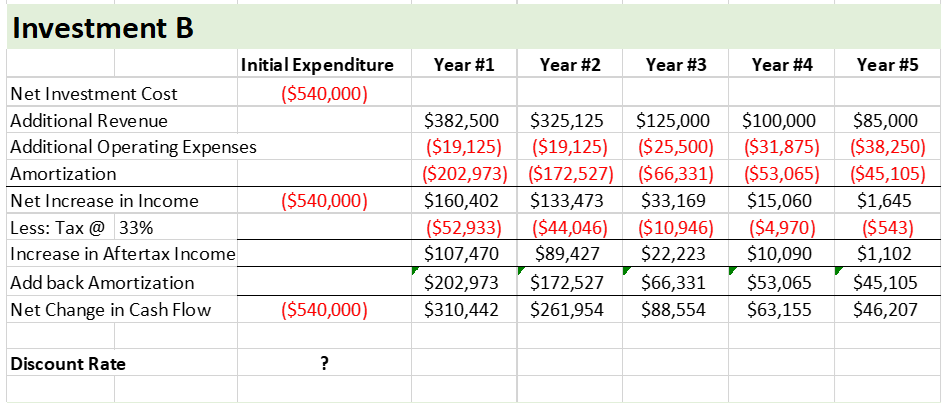Click Year #1 Additional Revenue value $382,500
Screen dimensions: 945x403
[462, 121]
